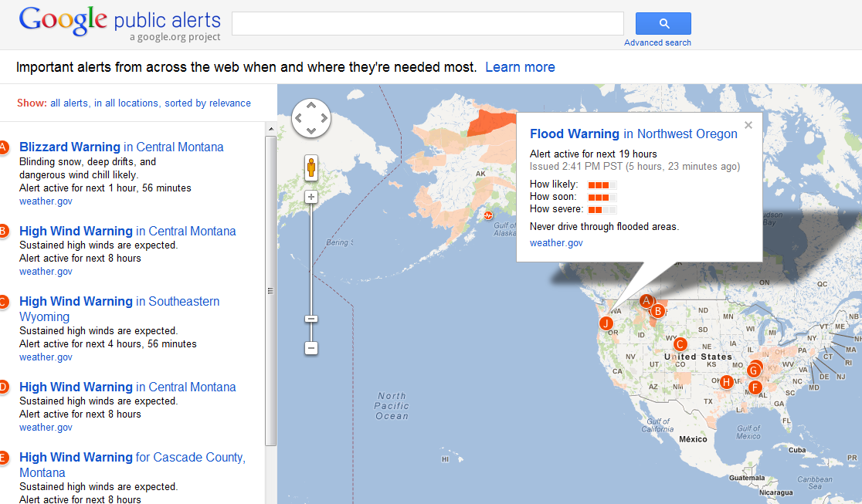
Task: Select the Street View pegman icon
Action: point(311,167)
